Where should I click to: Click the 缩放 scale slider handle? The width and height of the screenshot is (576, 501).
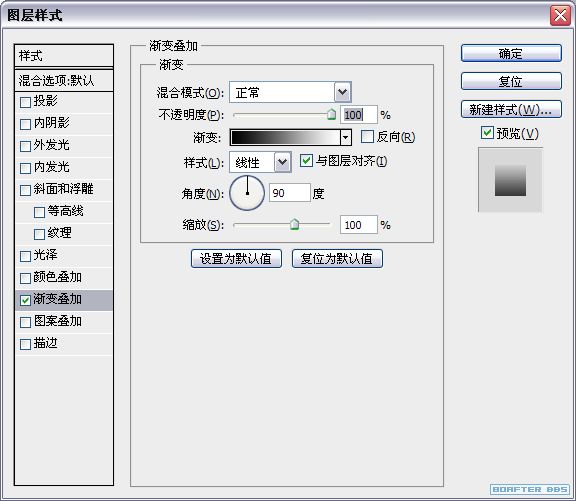pos(294,224)
